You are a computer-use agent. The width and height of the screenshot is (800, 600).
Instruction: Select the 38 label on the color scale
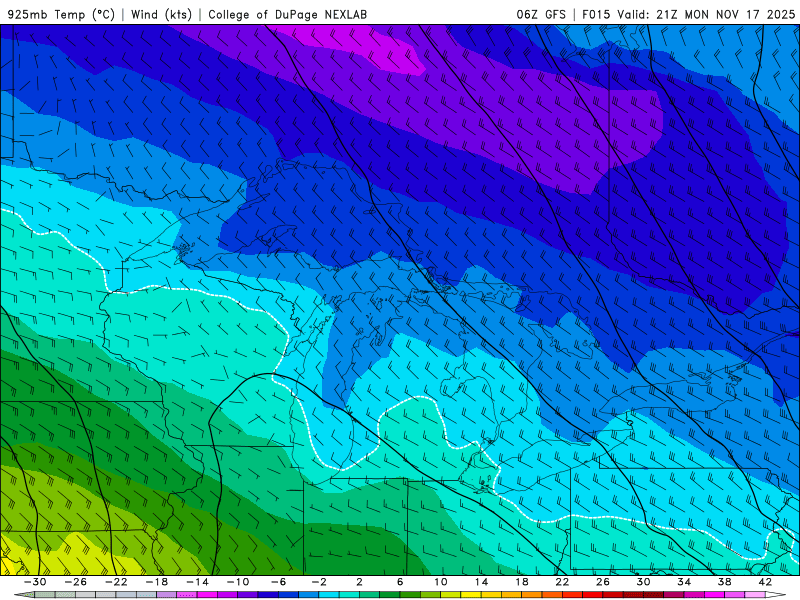724,582
